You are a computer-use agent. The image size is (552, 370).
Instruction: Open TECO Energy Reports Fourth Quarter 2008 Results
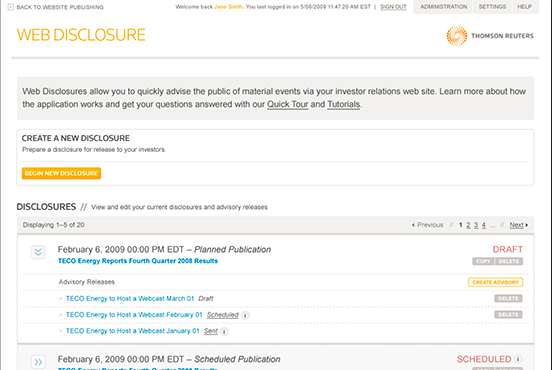click(138, 261)
